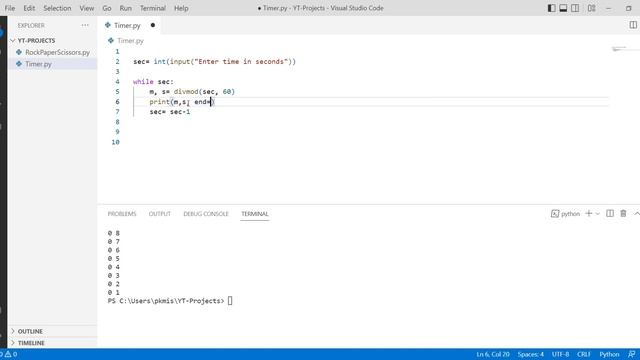Image resolution: width=640 pixels, height=360 pixels.
Task: Click Ln 6, Col 20 status entry
Action: point(493,354)
